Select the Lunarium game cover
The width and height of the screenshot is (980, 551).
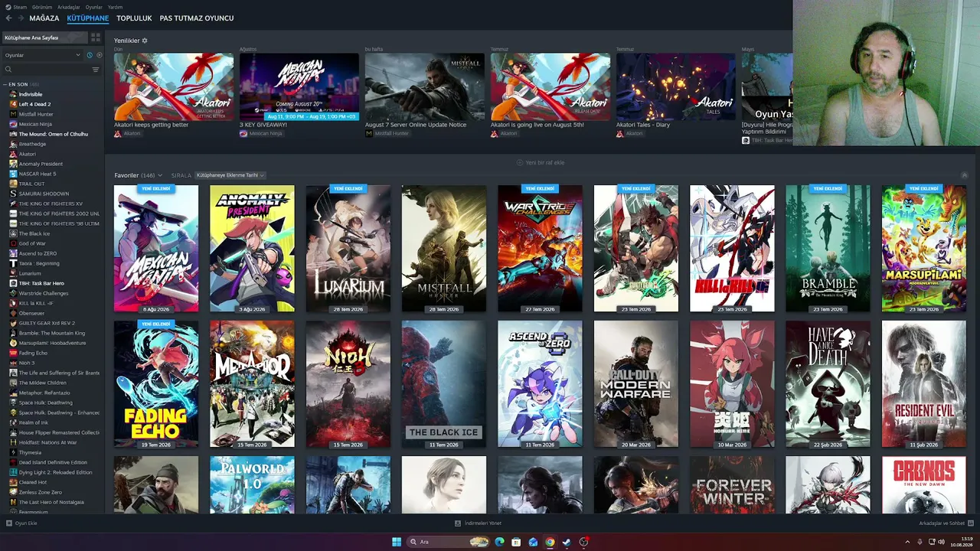348,249
